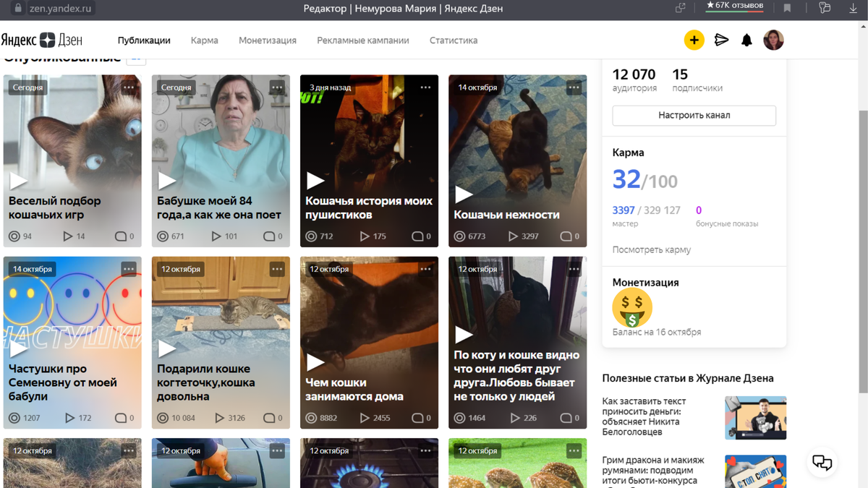Open the Рекламные кампании tab

[x=363, y=40]
